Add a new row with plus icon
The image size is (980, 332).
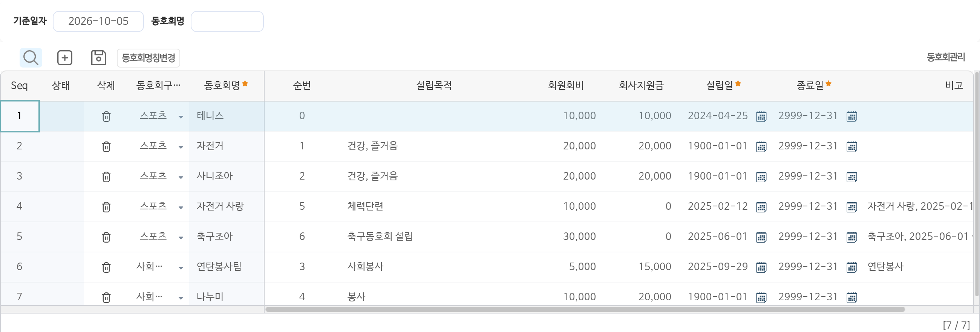tap(65, 58)
